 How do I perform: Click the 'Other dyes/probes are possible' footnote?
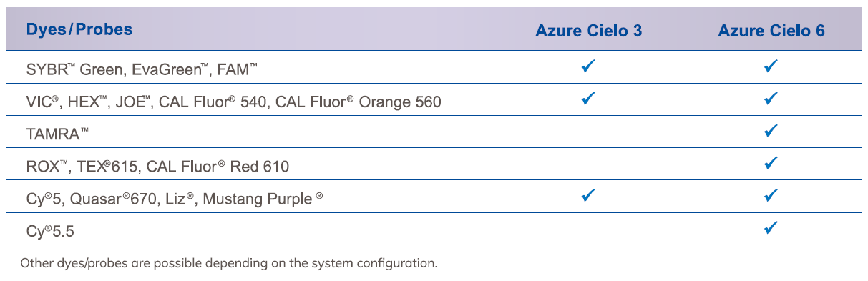(228, 263)
